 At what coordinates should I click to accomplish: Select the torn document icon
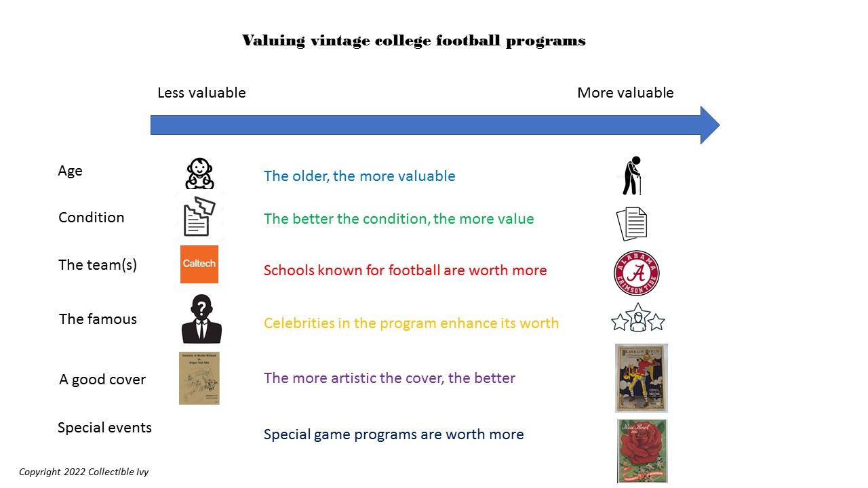coord(199,216)
